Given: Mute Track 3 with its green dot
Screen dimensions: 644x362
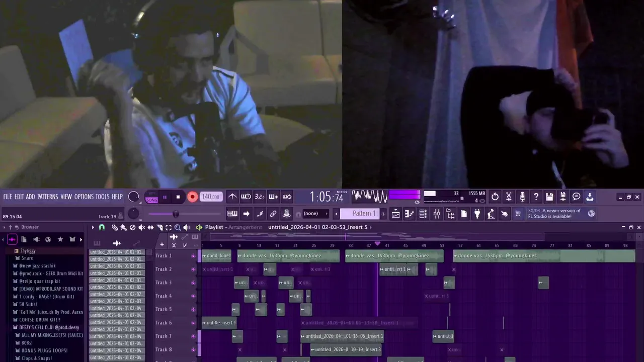Looking at the screenshot, I should coord(193,283).
